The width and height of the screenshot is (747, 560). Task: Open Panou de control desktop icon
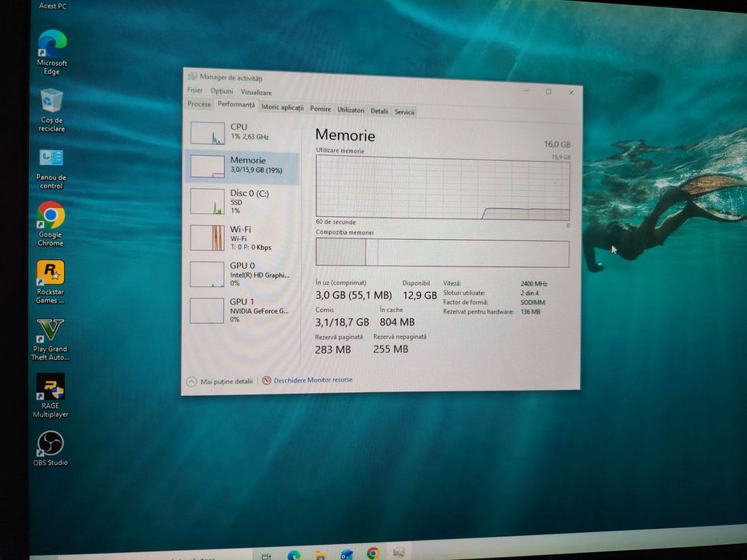[x=51, y=168]
